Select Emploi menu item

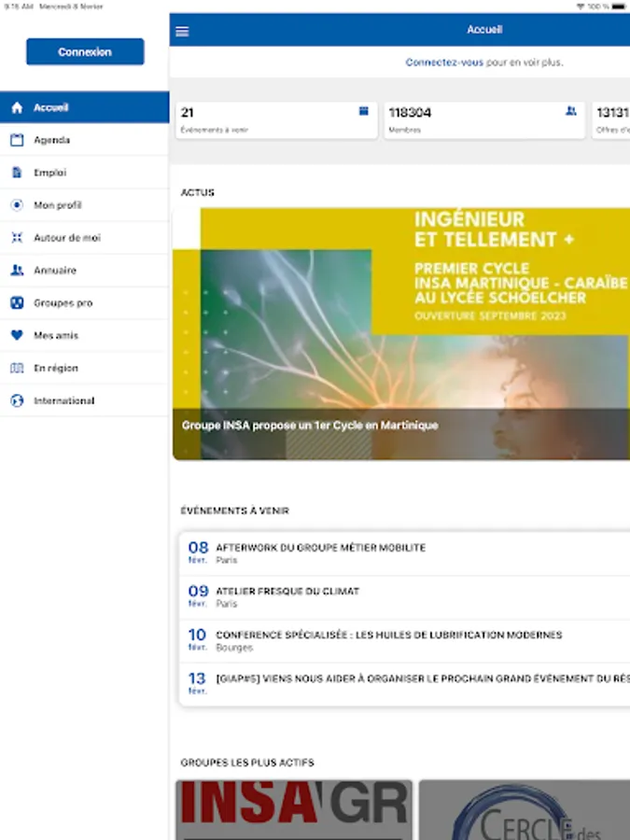click(85, 173)
